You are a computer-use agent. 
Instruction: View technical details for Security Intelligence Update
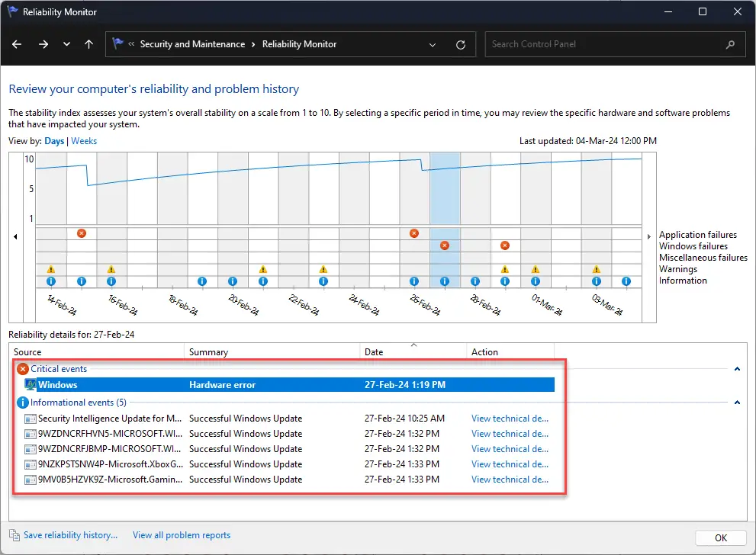[x=509, y=418]
